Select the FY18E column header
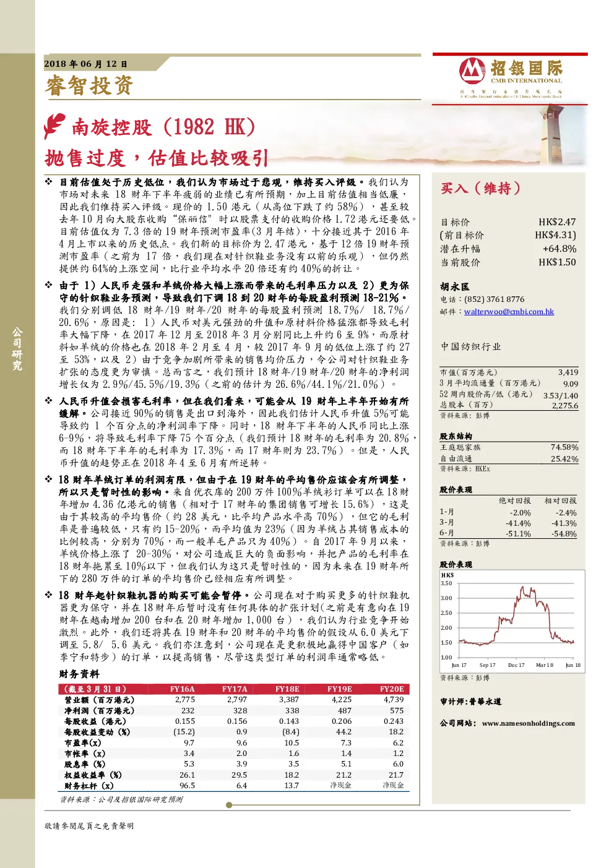 pyautogui.click(x=287, y=689)
